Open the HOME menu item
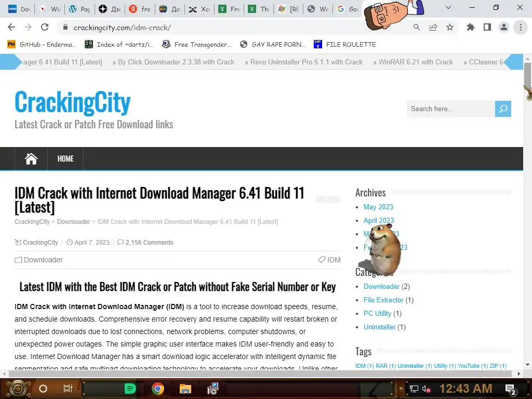The width and height of the screenshot is (532, 399). coord(65,159)
